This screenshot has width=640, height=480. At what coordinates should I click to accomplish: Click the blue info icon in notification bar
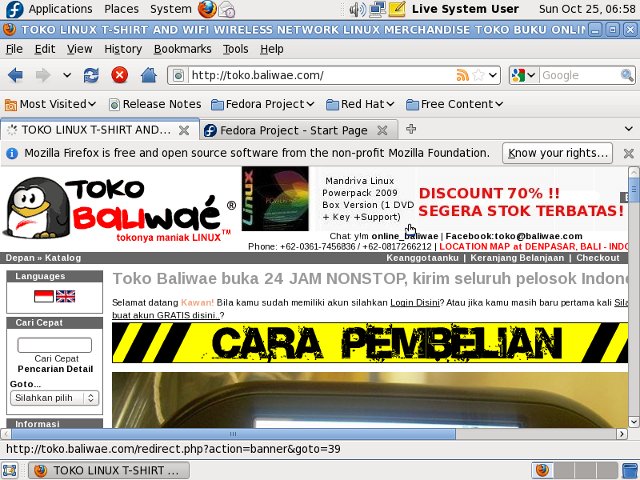click(12, 153)
